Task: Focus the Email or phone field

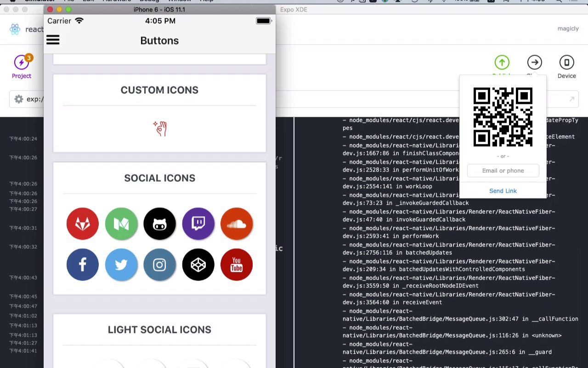Action: pos(503,171)
